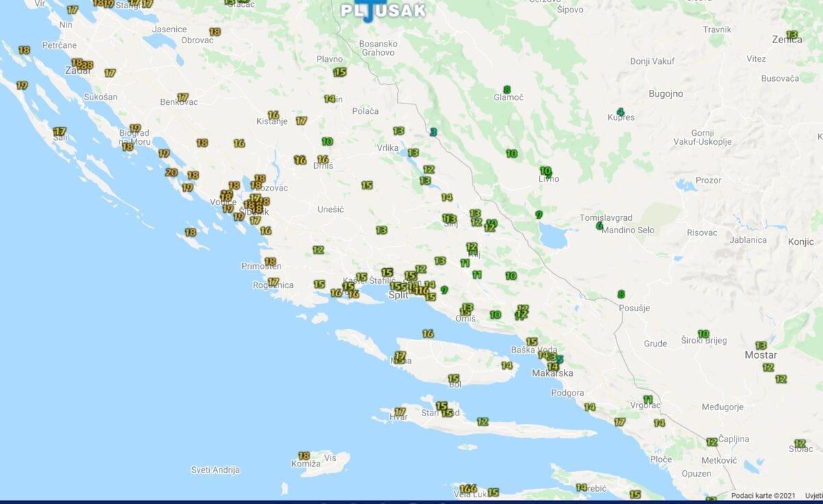Select the 18° marker on Komiža
Image resolution: width=823 pixels, height=504 pixels.
tap(304, 455)
